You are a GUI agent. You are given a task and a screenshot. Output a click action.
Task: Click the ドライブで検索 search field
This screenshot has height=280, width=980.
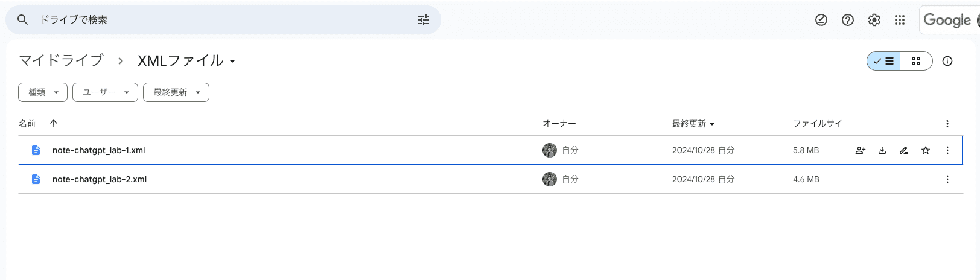tap(223, 20)
